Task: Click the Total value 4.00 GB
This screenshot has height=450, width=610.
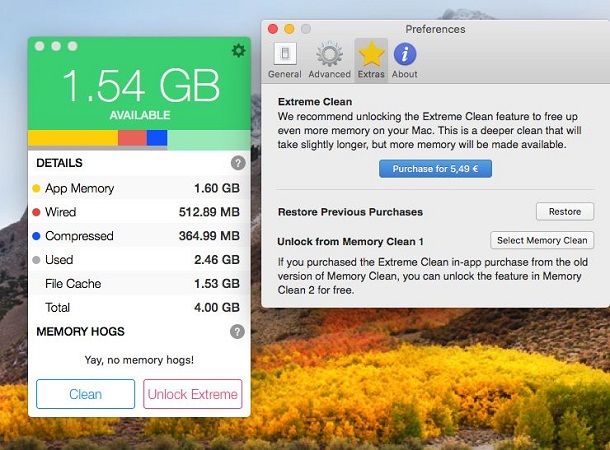Action: tap(217, 307)
